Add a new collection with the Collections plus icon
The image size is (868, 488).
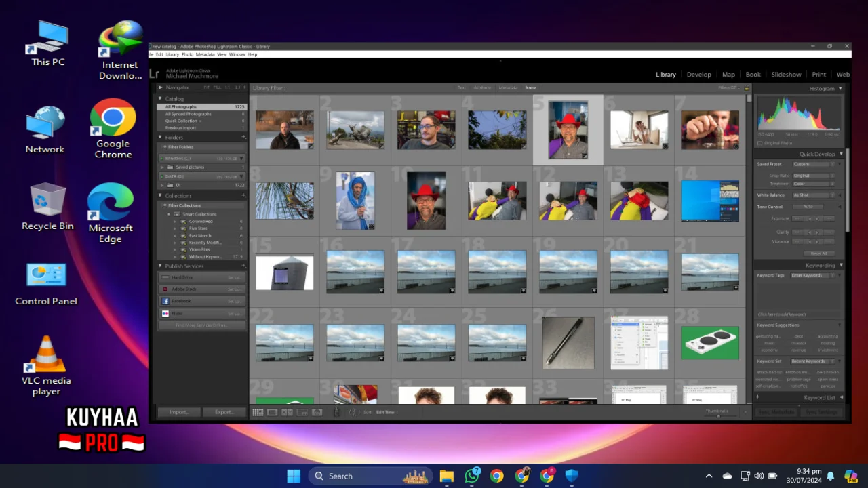click(x=243, y=195)
